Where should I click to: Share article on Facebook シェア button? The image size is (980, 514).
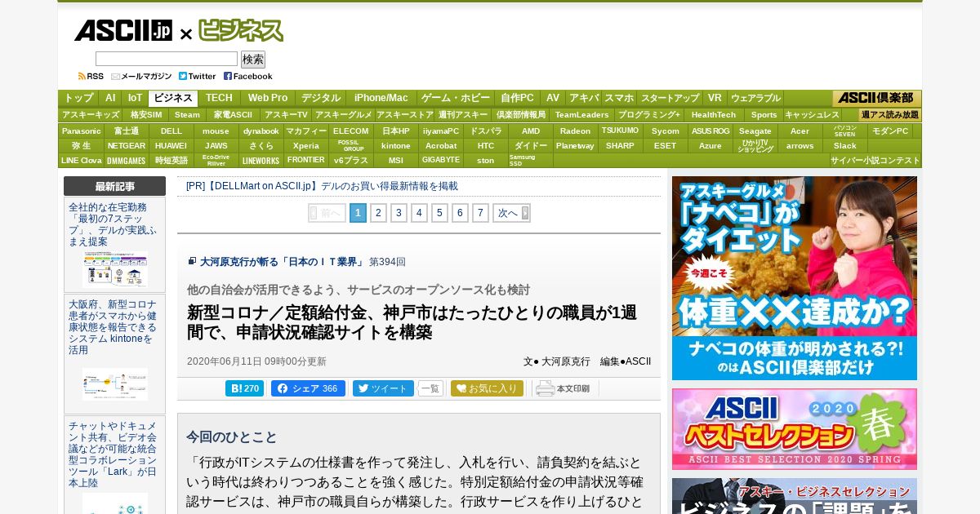308,388
